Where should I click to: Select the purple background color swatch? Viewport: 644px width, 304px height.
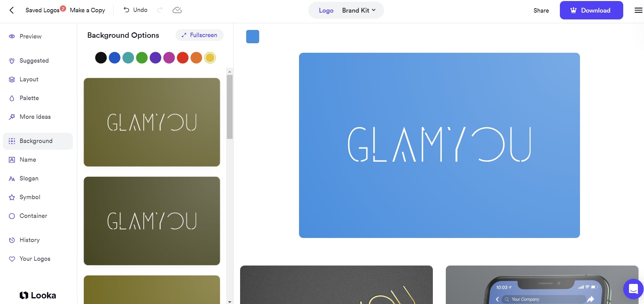[155, 58]
